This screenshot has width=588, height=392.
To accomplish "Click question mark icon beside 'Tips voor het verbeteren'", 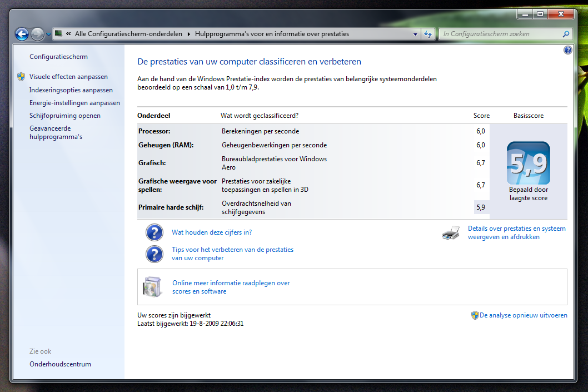I will (x=155, y=254).
